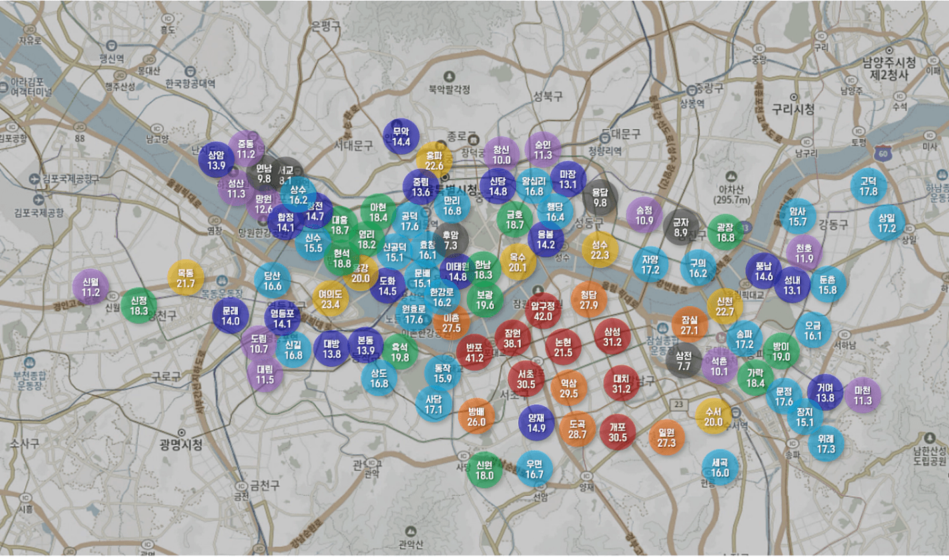The height and width of the screenshot is (560, 949).
Task: Click the 이촌 27.5 orange bubble
Action: point(451,323)
